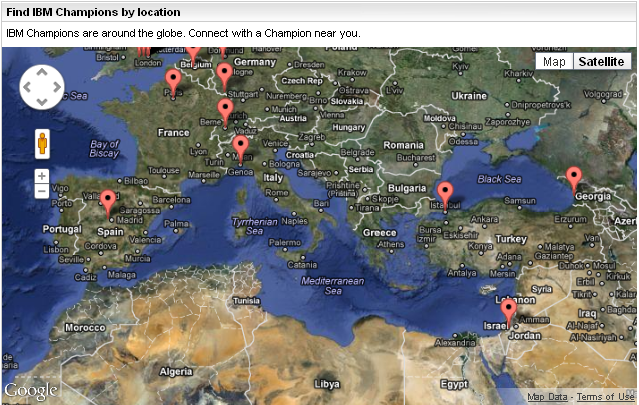The width and height of the screenshot is (639, 405).
Task: Click the Google logo on the map
Action: point(30,390)
